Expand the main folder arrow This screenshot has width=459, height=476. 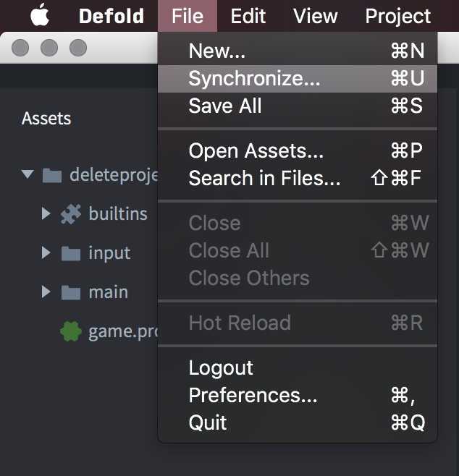46,292
